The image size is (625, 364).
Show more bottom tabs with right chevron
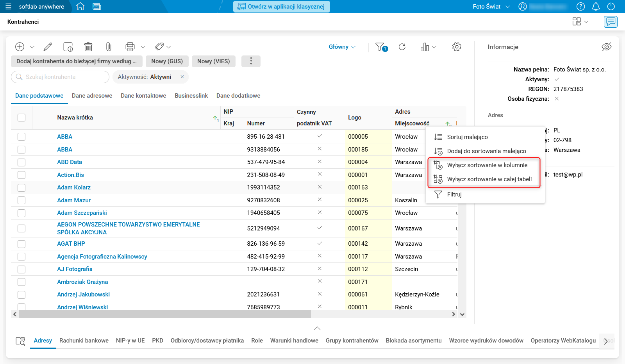pos(606,341)
